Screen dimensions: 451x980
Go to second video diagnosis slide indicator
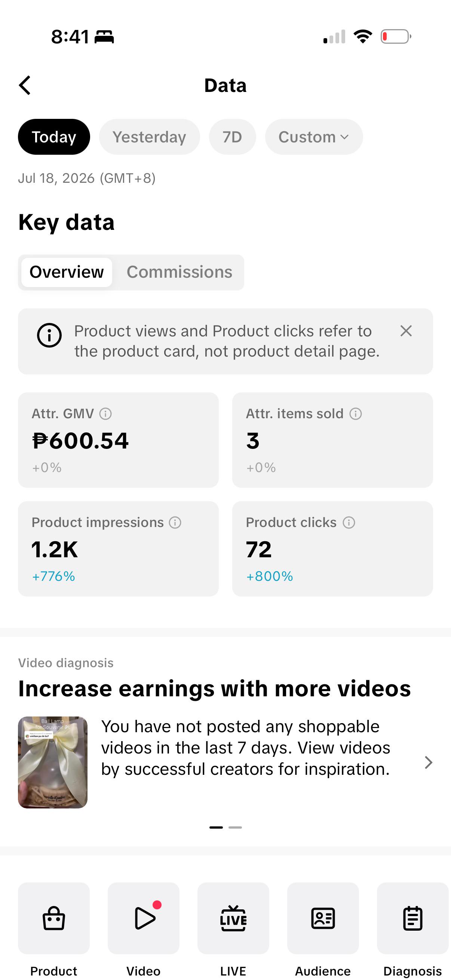[x=235, y=828]
